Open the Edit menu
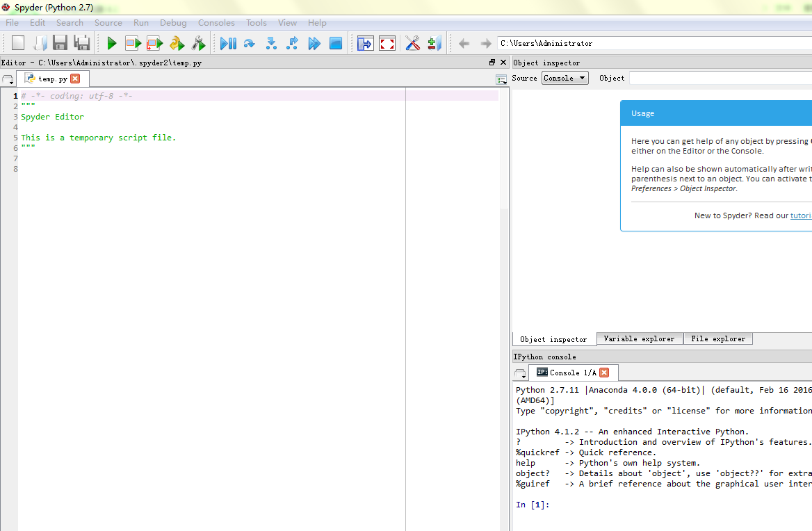The image size is (812, 531). point(38,23)
